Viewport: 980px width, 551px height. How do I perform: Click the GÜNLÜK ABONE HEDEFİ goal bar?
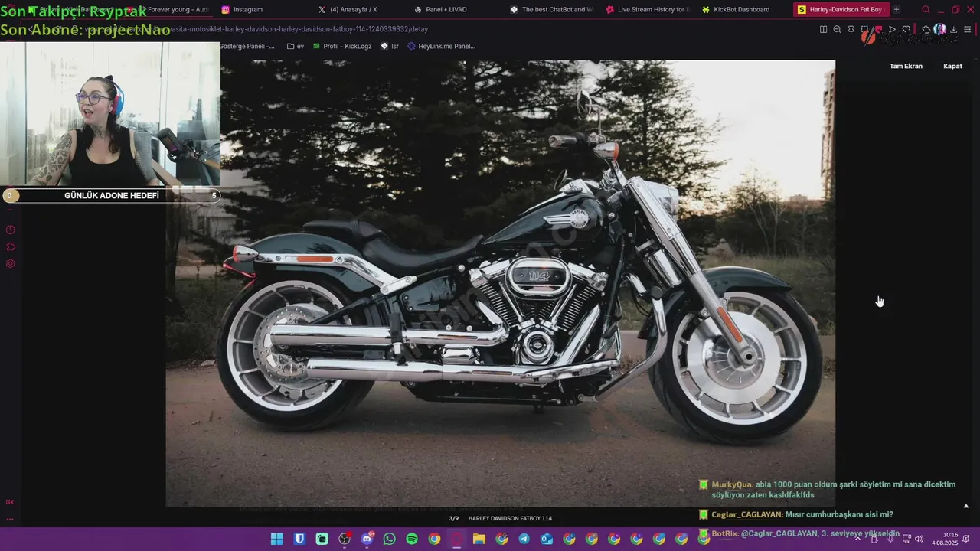[110, 195]
